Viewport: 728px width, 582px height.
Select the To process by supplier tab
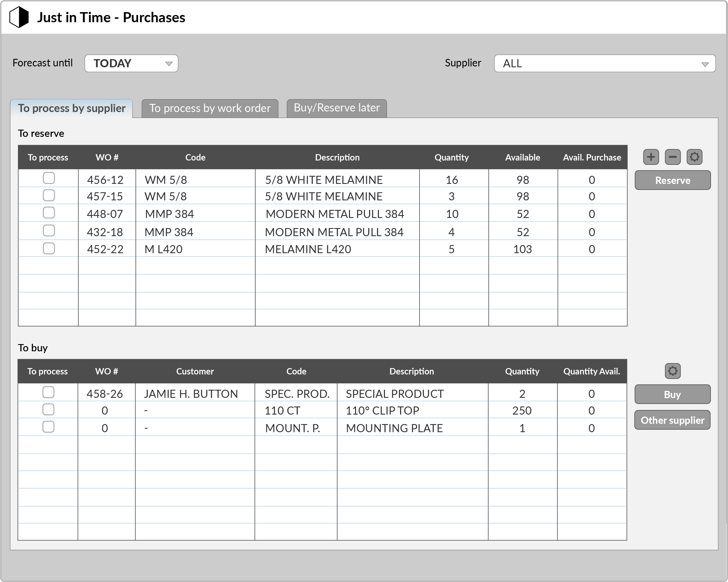72,108
